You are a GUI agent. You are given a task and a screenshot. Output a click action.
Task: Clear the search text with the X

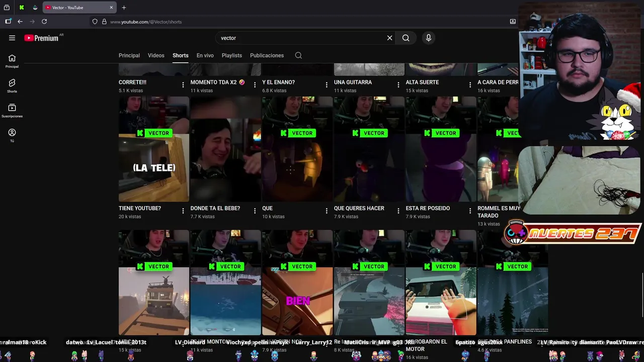click(389, 38)
